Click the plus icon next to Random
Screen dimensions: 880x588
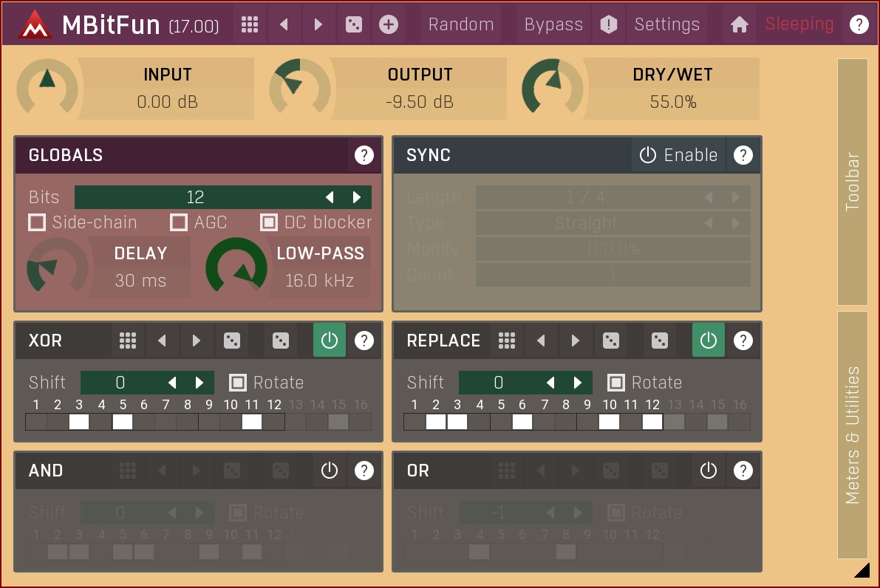[389, 24]
